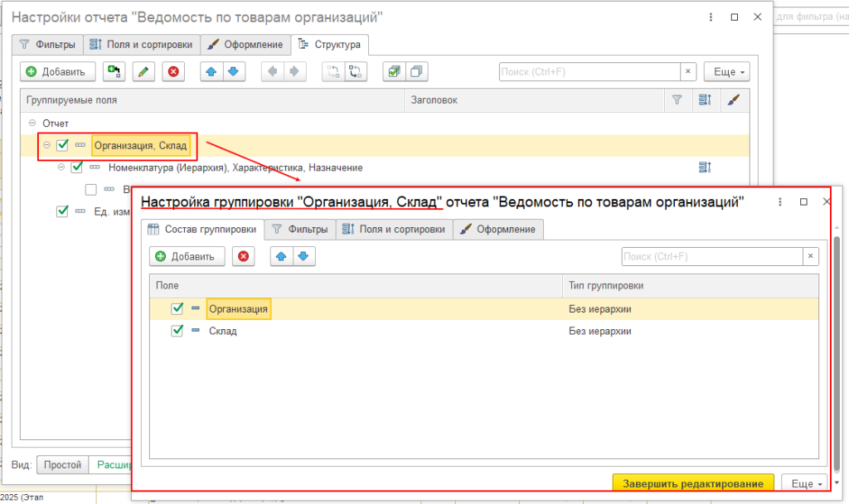Click the check all boxes icon
849x504 pixels.
pos(394,72)
